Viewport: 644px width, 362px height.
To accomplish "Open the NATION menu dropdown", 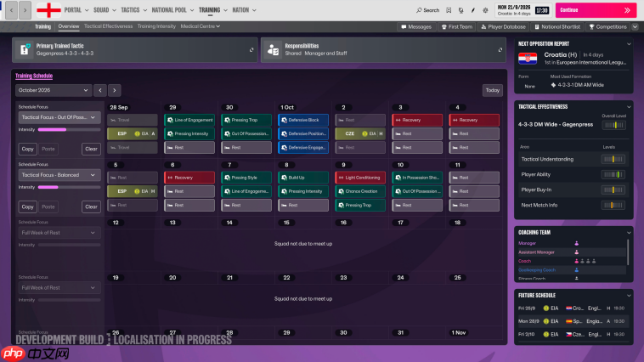I will pos(245,10).
